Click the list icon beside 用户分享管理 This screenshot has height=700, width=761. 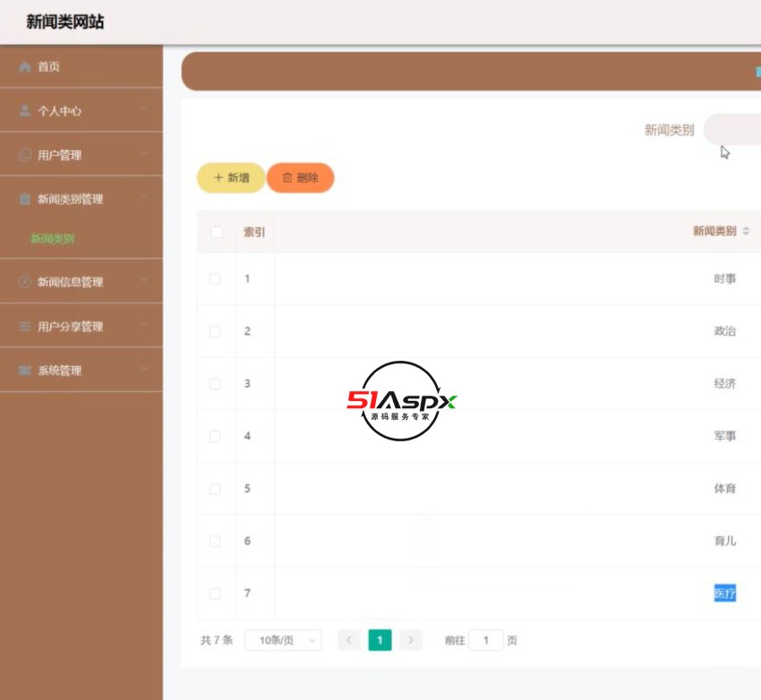coord(22,325)
